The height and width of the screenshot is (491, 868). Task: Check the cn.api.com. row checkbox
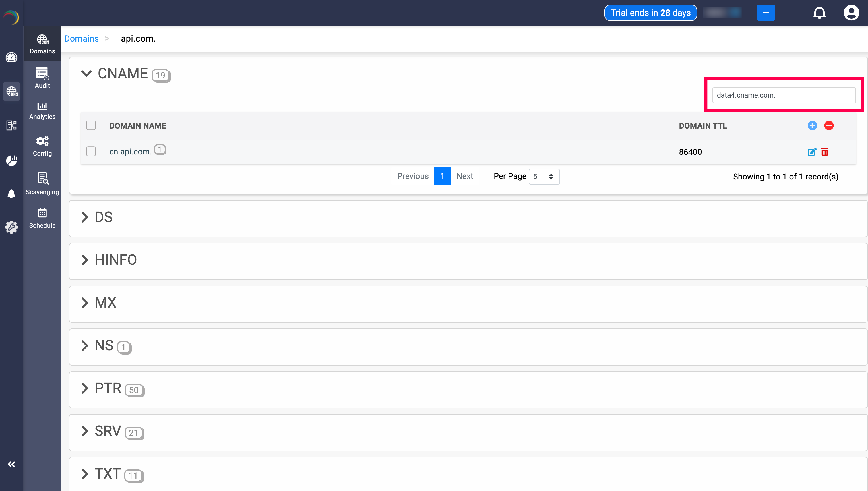click(91, 151)
